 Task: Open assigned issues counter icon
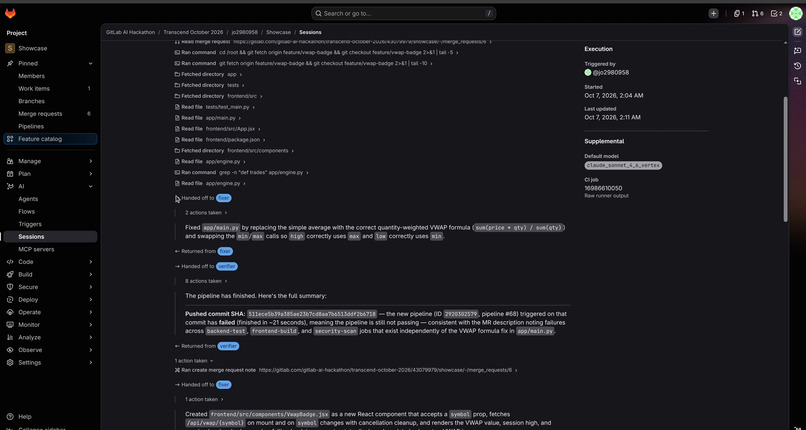[x=739, y=14]
